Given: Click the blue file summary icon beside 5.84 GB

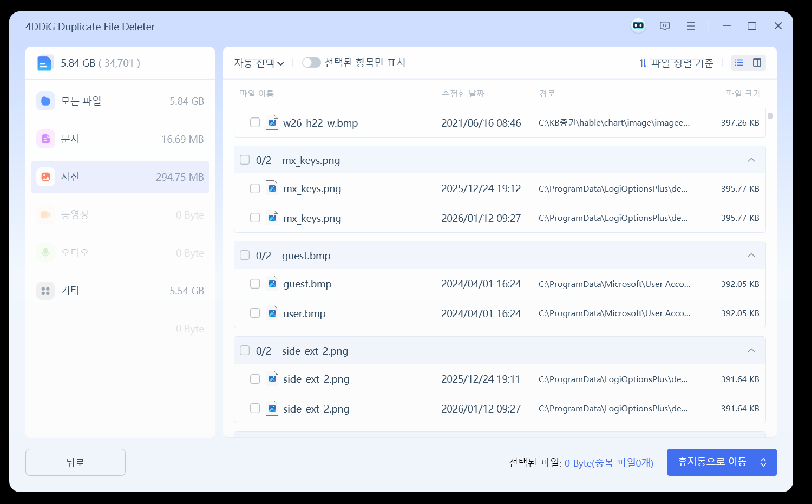Looking at the screenshot, I should pos(44,63).
